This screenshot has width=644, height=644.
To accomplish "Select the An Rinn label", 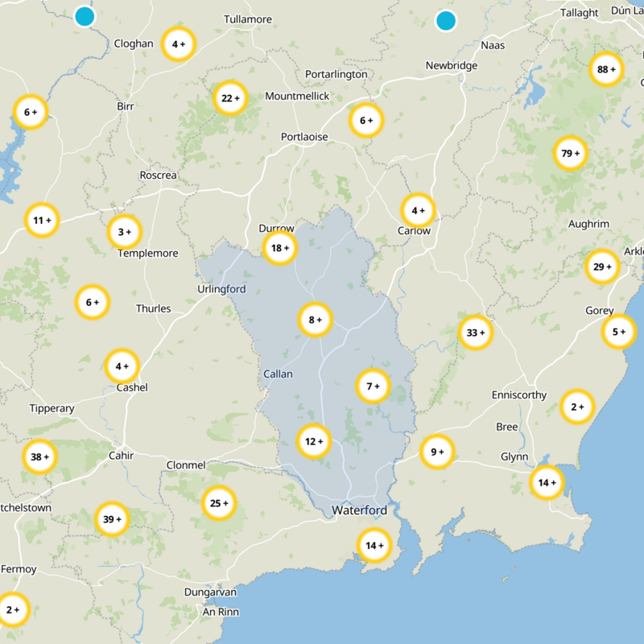I will [x=221, y=612].
